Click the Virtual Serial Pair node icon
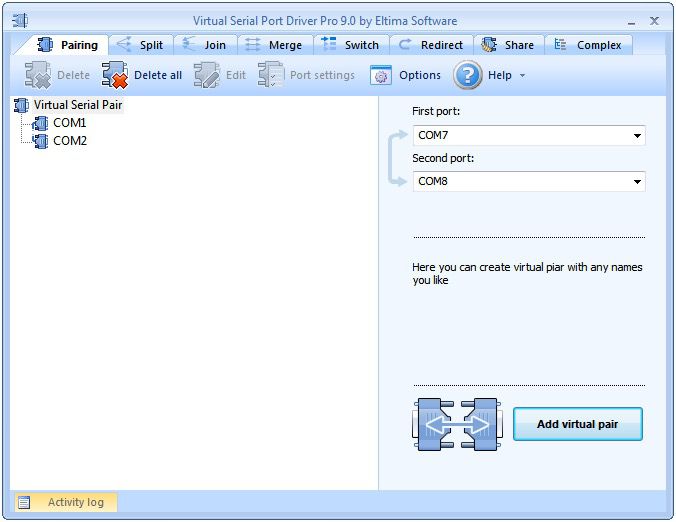Screen dimensions: 676x522 (x=21, y=105)
